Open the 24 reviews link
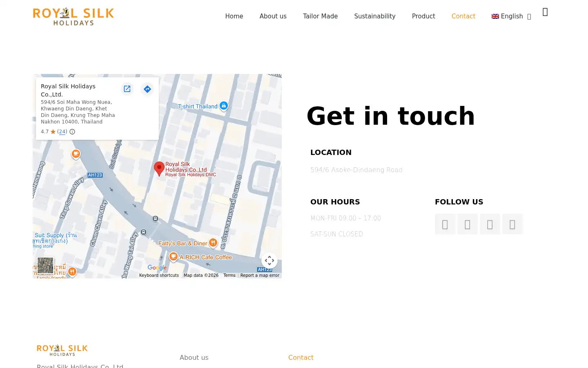 click(x=62, y=132)
